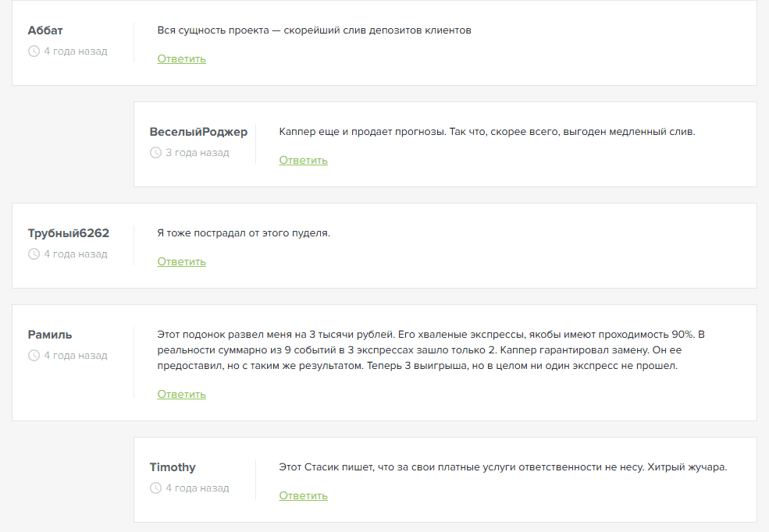Select the username Аббат
The width and height of the screenshot is (769, 532).
[45, 30]
